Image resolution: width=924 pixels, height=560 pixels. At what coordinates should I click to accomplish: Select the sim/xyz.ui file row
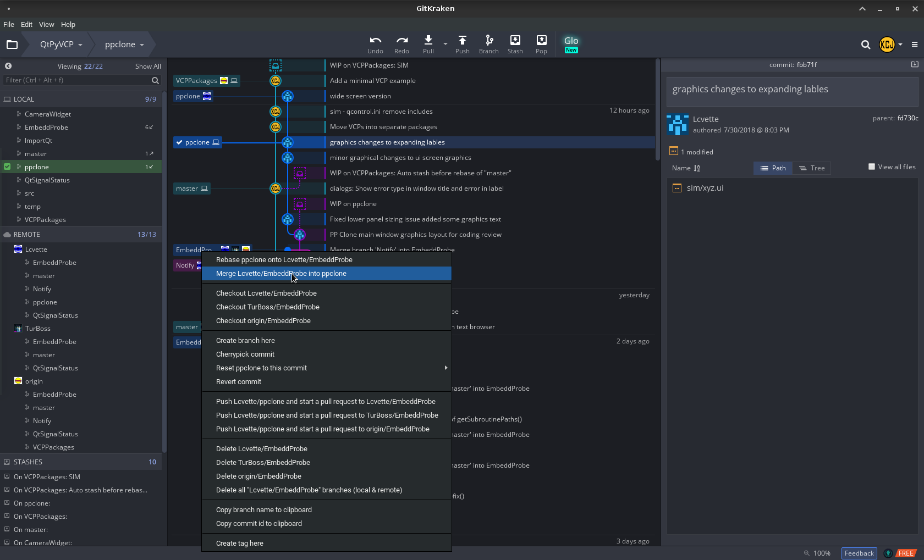click(792, 188)
